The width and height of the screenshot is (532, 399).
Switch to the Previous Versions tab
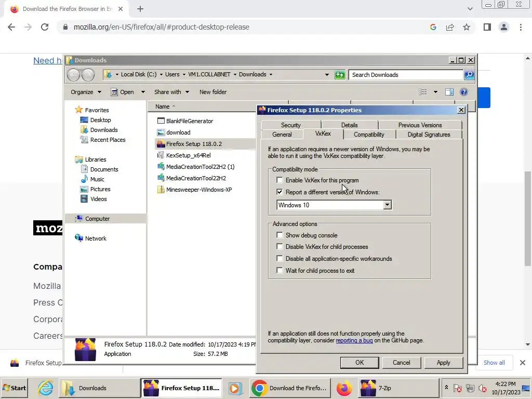420,125
